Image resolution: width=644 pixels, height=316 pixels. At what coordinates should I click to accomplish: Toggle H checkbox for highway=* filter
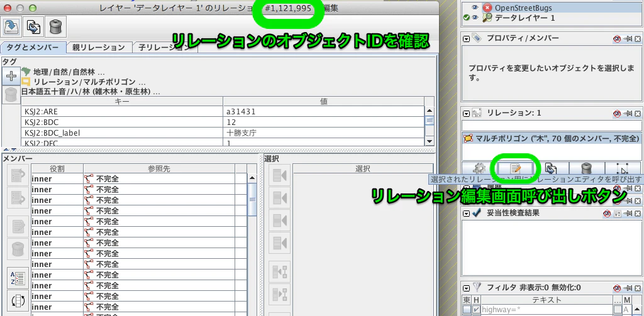[x=477, y=309]
